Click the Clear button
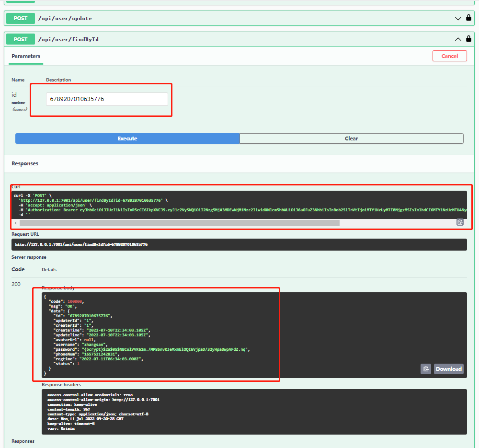The width and height of the screenshot is (479, 448). (351, 138)
